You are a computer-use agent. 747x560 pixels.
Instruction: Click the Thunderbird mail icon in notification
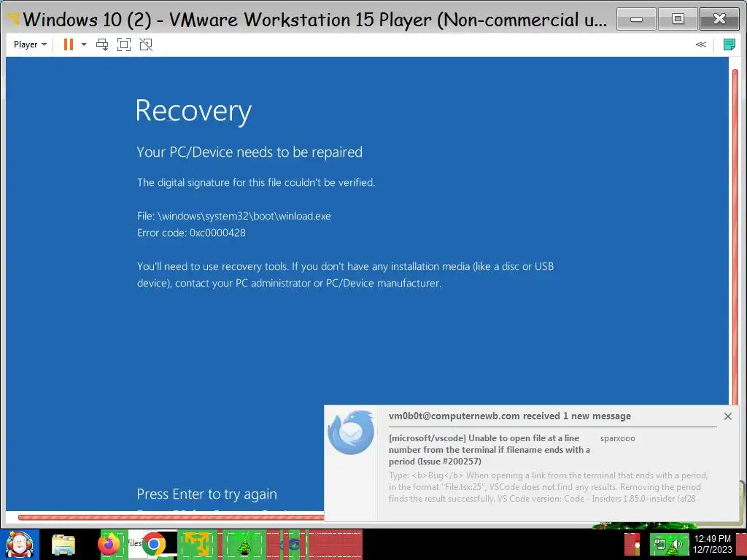351,432
